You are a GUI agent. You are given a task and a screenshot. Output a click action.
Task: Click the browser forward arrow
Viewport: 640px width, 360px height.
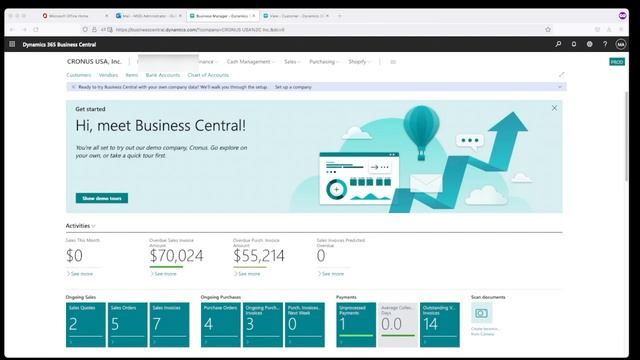24,29
